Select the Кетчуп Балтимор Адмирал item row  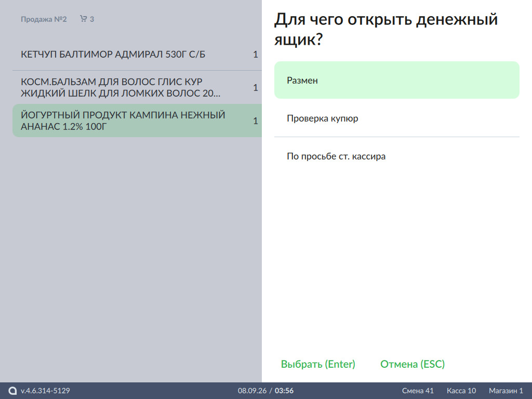pos(137,54)
